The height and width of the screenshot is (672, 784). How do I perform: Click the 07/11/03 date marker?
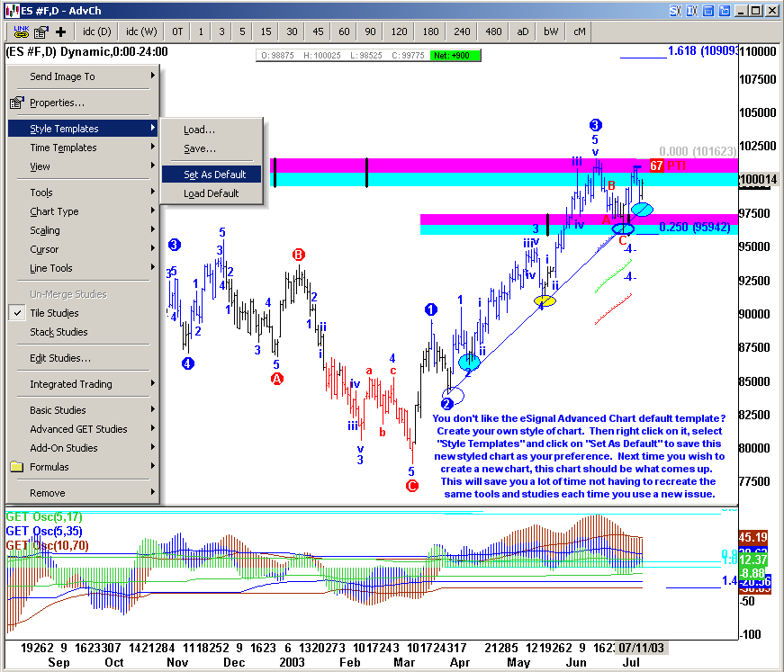[x=641, y=648]
